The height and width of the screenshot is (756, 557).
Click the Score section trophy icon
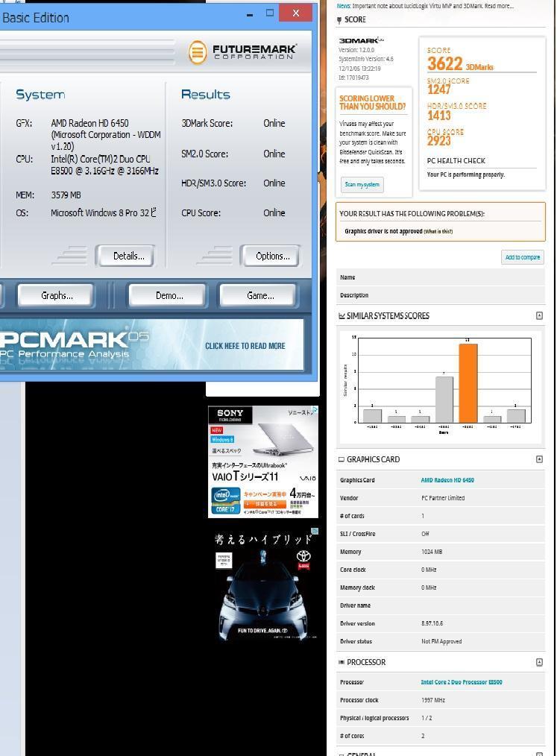point(339,20)
